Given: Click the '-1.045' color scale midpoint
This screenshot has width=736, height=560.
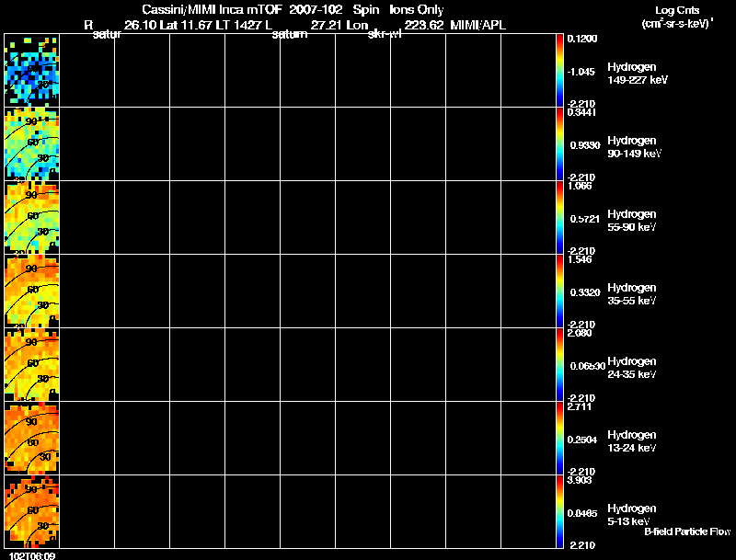Looking at the screenshot, I should click(x=581, y=72).
